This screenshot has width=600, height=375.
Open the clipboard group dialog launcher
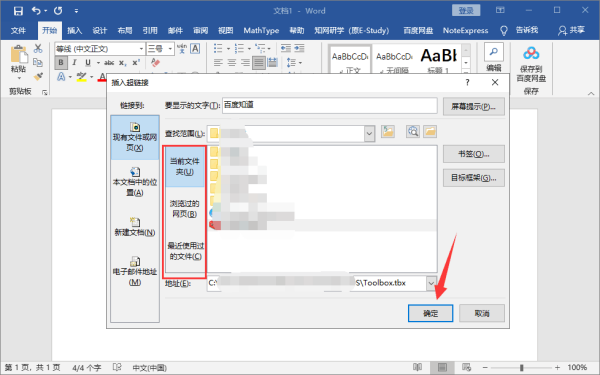click(x=44, y=92)
